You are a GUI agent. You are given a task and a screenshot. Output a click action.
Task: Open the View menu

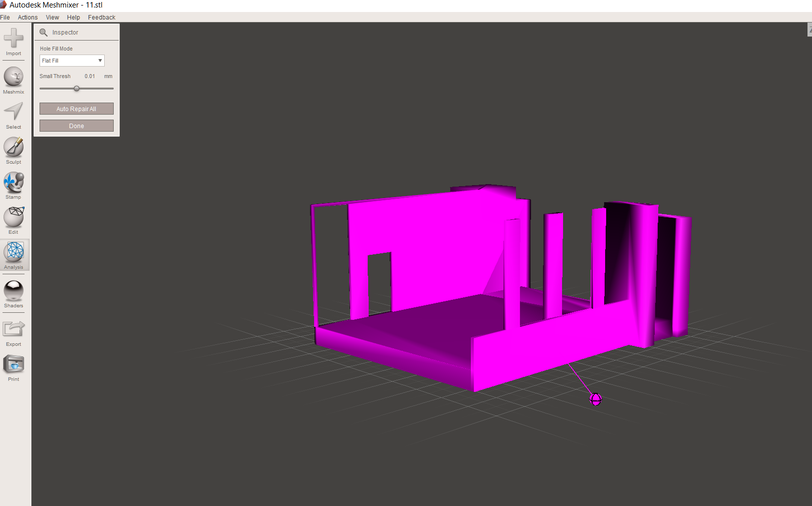(x=52, y=17)
